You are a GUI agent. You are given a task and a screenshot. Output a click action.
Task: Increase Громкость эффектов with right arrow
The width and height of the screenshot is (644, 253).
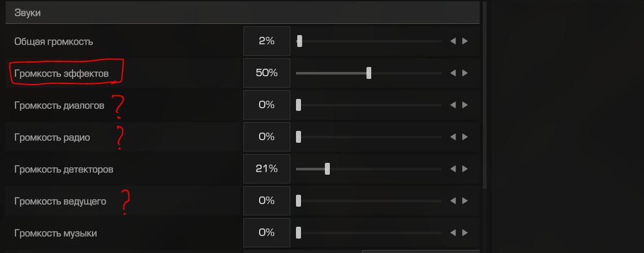(465, 73)
